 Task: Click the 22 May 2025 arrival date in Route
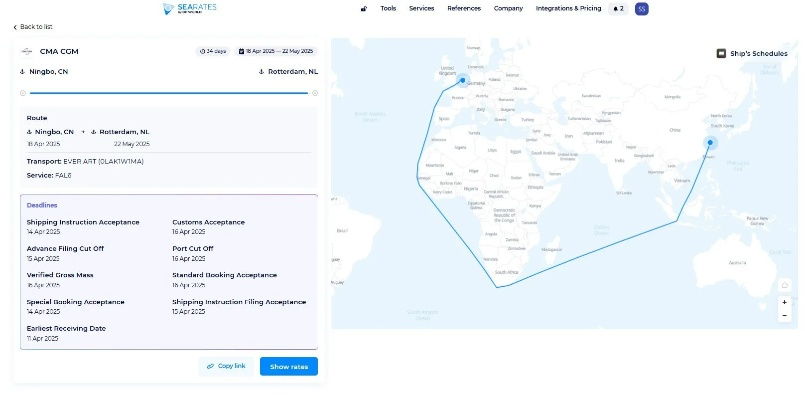click(x=131, y=144)
